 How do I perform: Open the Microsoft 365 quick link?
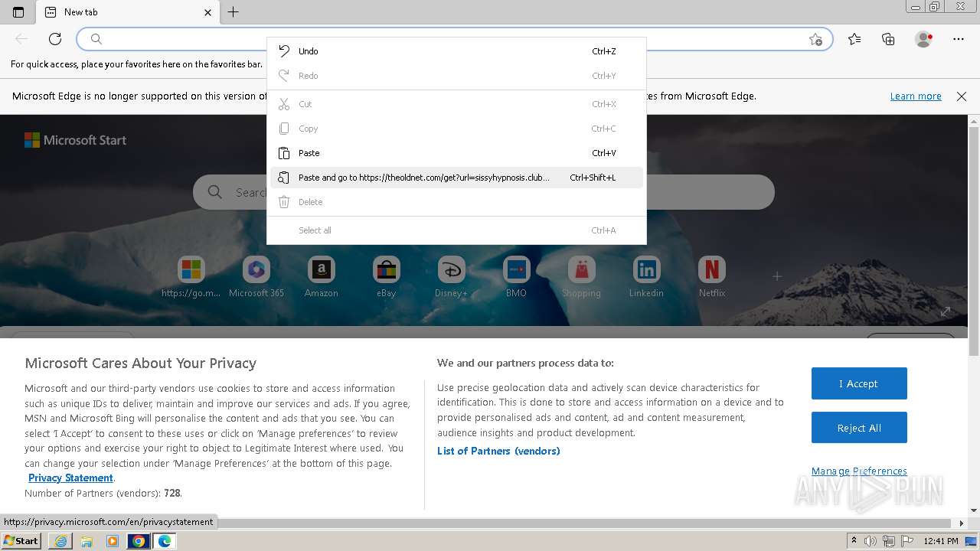pos(256,276)
